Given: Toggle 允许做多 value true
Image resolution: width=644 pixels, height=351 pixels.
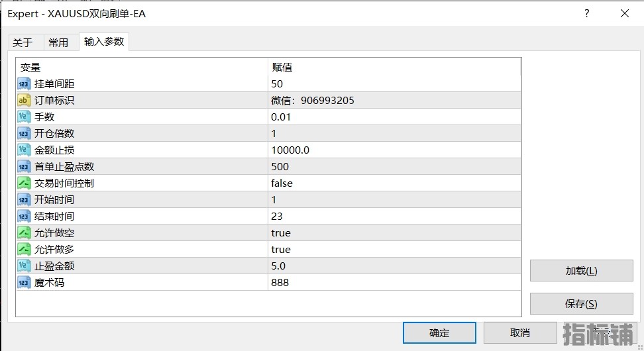Looking at the screenshot, I should pyautogui.click(x=394, y=249).
